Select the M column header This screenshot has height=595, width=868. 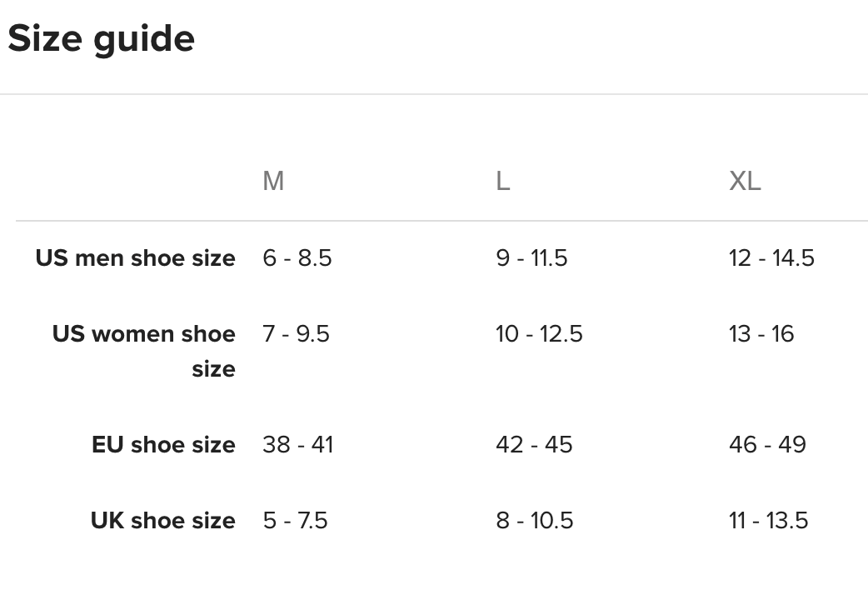pyautogui.click(x=273, y=180)
